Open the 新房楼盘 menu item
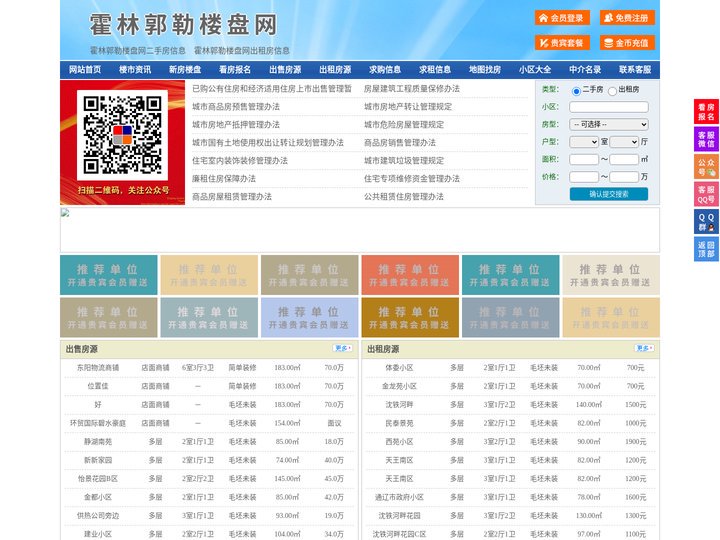The width and height of the screenshot is (720, 540). tap(185, 70)
